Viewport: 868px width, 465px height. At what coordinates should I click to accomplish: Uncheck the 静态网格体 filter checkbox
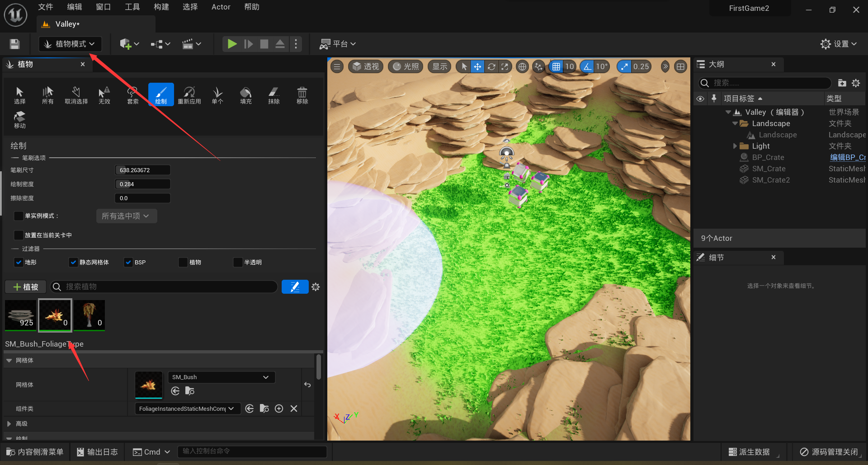tap(73, 262)
